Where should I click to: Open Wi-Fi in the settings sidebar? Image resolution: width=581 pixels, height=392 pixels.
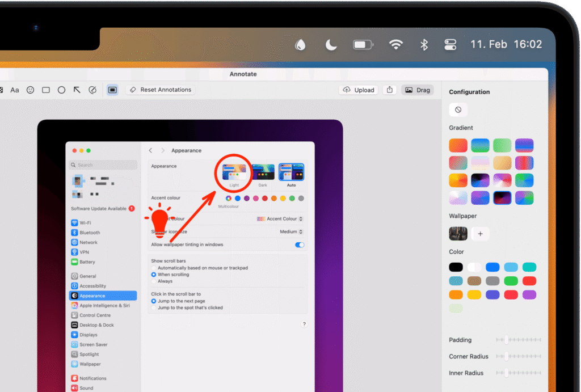coord(103,223)
